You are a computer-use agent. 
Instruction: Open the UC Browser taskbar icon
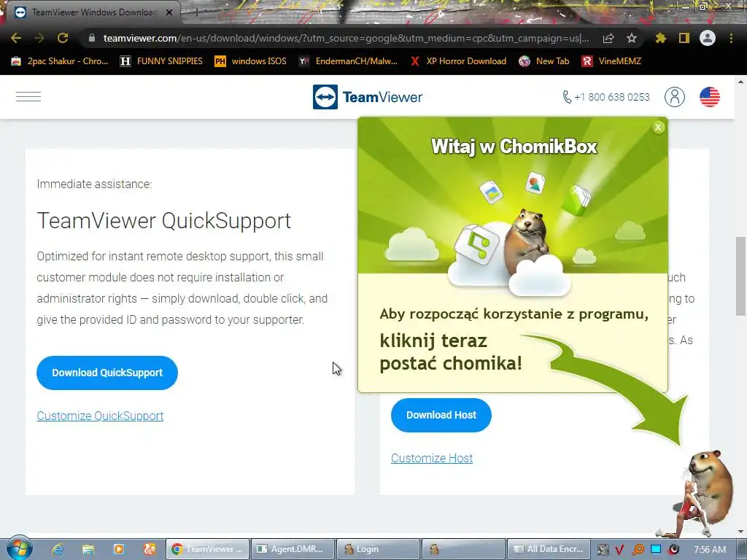click(150, 549)
